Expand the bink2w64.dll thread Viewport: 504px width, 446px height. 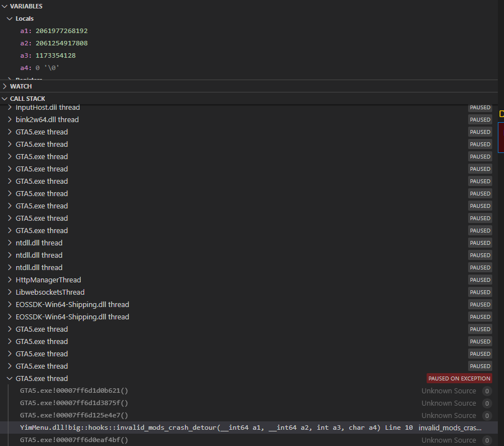coord(9,119)
